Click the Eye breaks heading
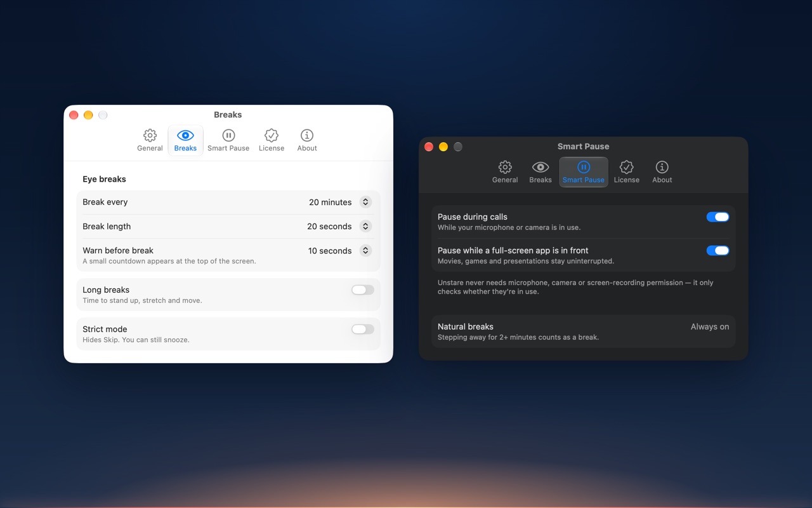 click(104, 179)
